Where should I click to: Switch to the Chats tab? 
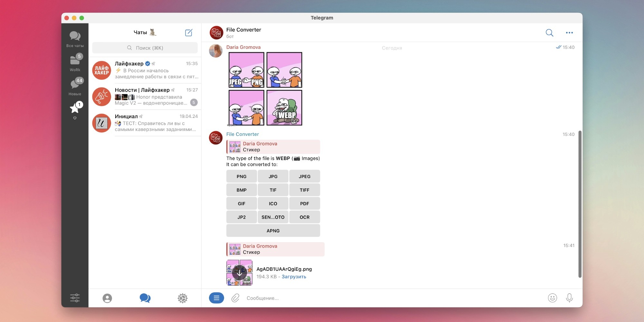(145, 298)
